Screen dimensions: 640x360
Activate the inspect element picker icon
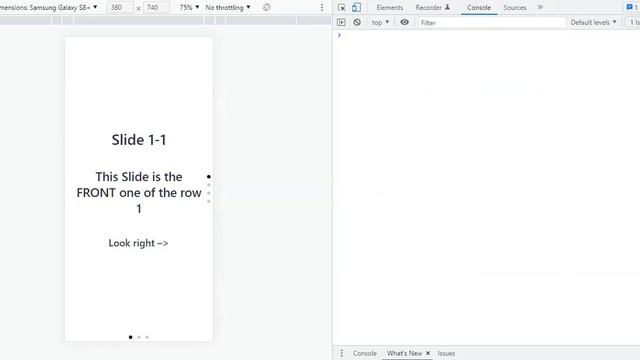click(x=342, y=7)
